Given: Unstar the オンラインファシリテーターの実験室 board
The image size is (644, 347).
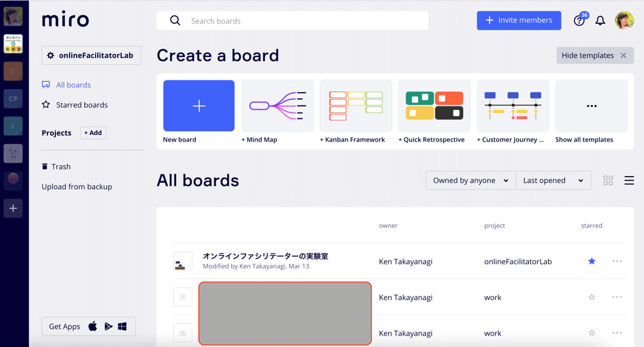Looking at the screenshot, I should tap(591, 261).
